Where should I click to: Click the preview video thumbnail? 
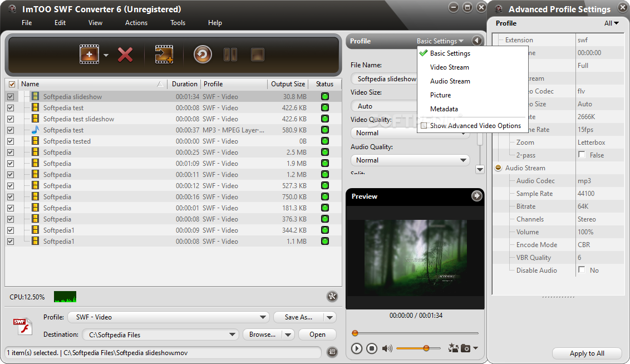pyautogui.click(x=415, y=257)
